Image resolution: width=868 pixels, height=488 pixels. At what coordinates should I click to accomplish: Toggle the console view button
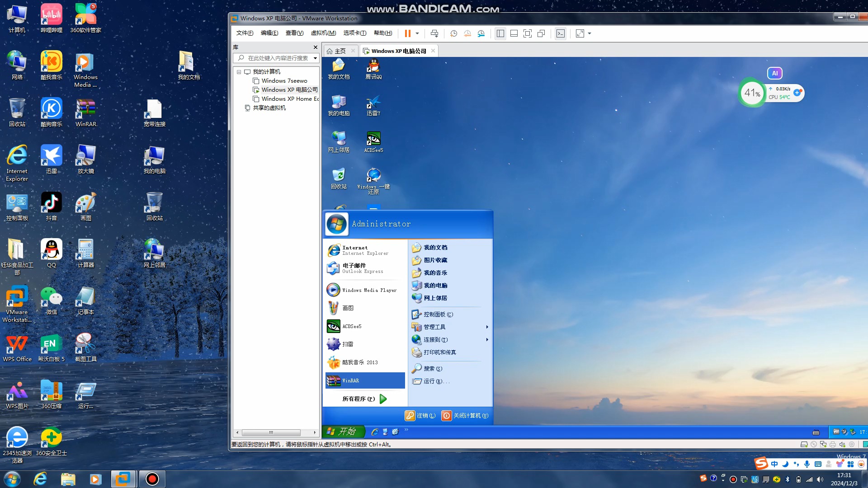point(561,33)
